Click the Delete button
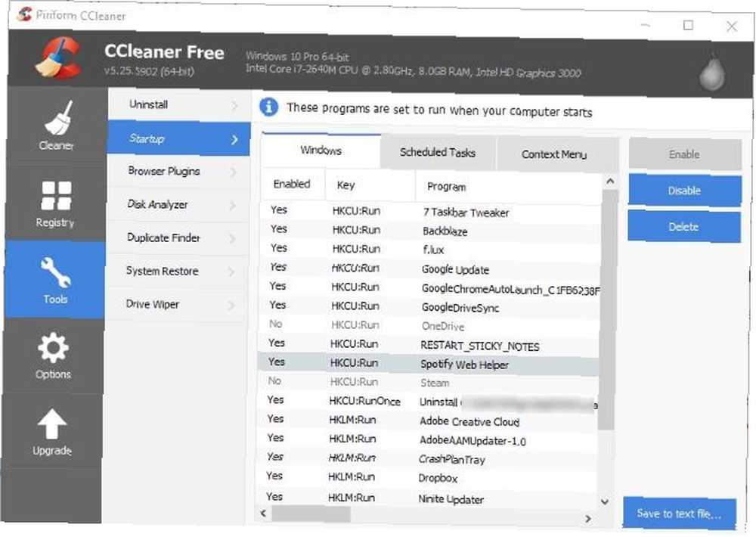 (683, 227)
